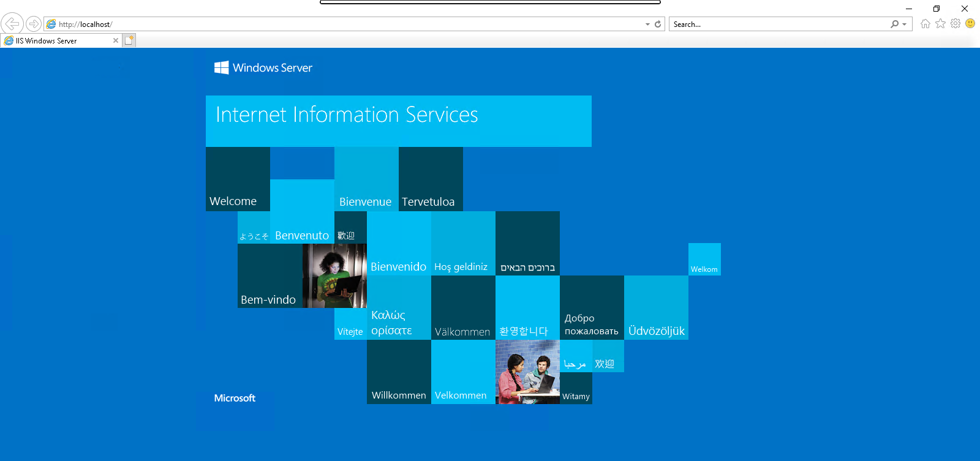This screenshot has width=980, height=461.
Task: Click the Hoş geldiniz tile
Action: (x=463, y=243)
